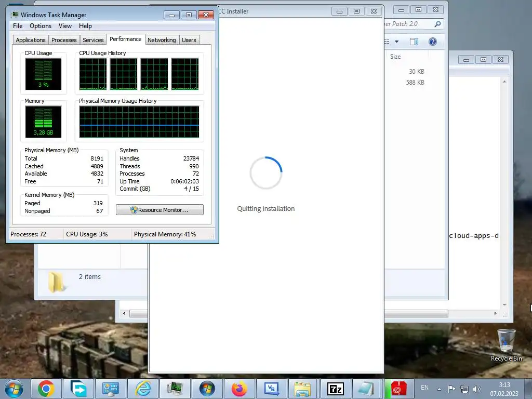The width and height of the screenshot is (532, 399).
Task: Switch to the Users tab
Action: [x=189, y=40]
